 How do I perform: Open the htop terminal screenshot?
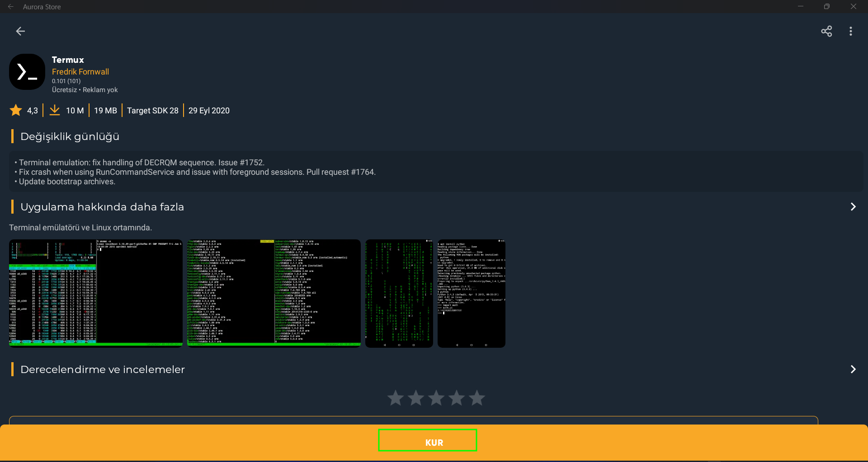[x=96, y=294]
